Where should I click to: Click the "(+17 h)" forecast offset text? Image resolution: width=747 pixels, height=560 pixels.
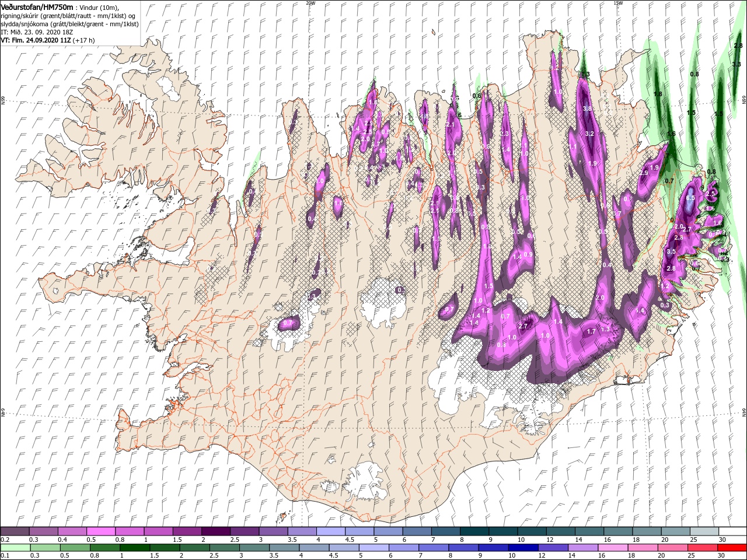point(84,40)
